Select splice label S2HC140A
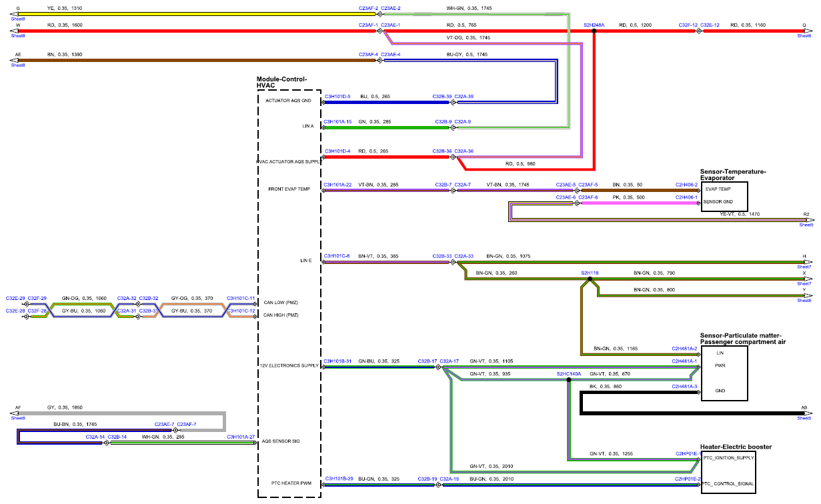The width and height of the screenshot is (821, 504). coord(568,373)
